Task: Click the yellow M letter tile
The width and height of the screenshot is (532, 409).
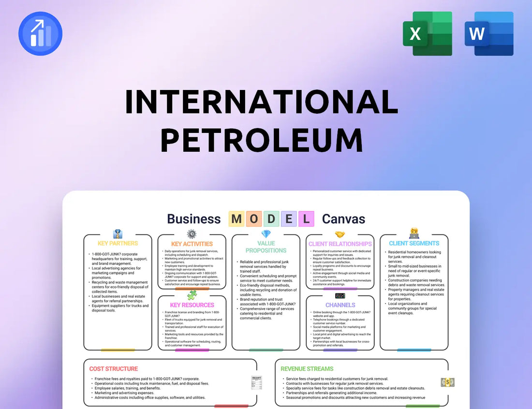Action: (236, 219)
